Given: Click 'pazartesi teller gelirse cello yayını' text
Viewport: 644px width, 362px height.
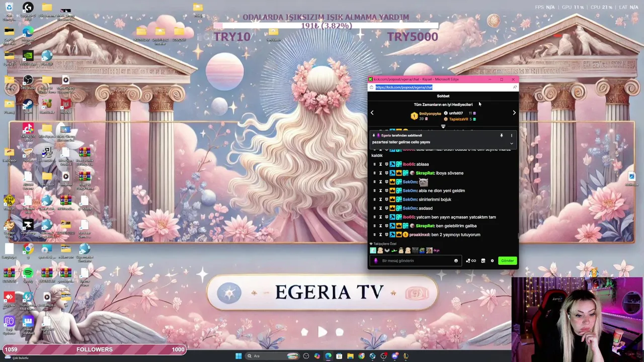Looking at the screenshot, I should 401,142.
